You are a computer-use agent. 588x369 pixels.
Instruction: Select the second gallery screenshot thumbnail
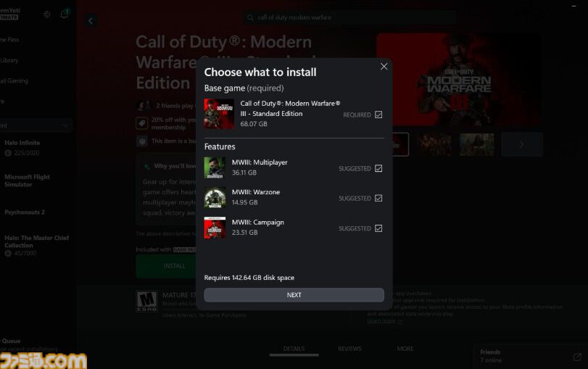click(434, 144)
